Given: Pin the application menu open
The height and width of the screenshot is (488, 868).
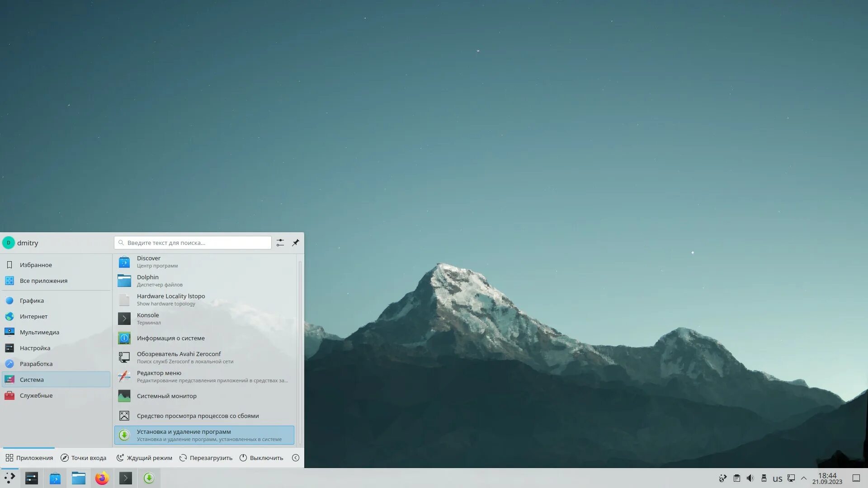Looking at the screenshot, I should (x=295, y=243).
